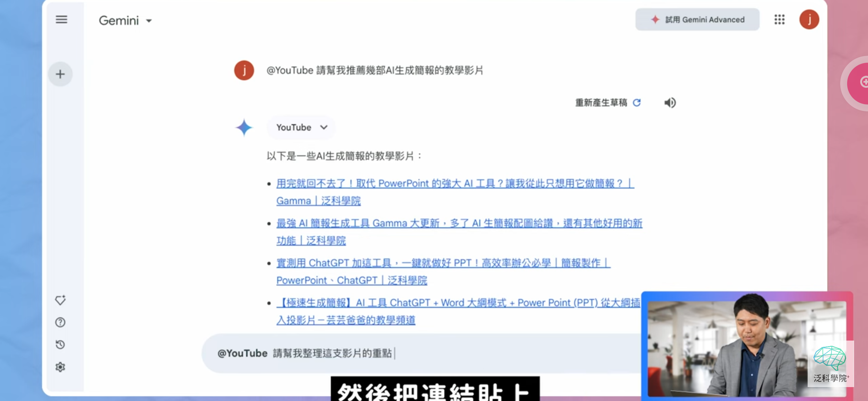Open the Activity history icon

[x=60, y=345]
